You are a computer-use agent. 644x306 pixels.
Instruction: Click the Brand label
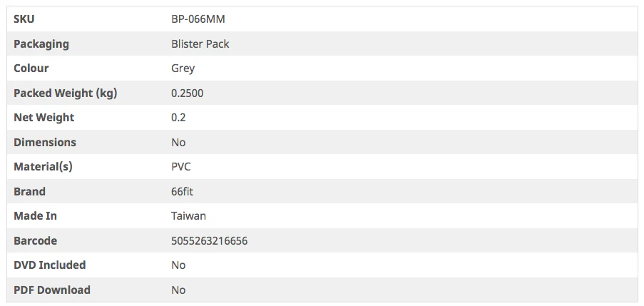pos(29,191)
